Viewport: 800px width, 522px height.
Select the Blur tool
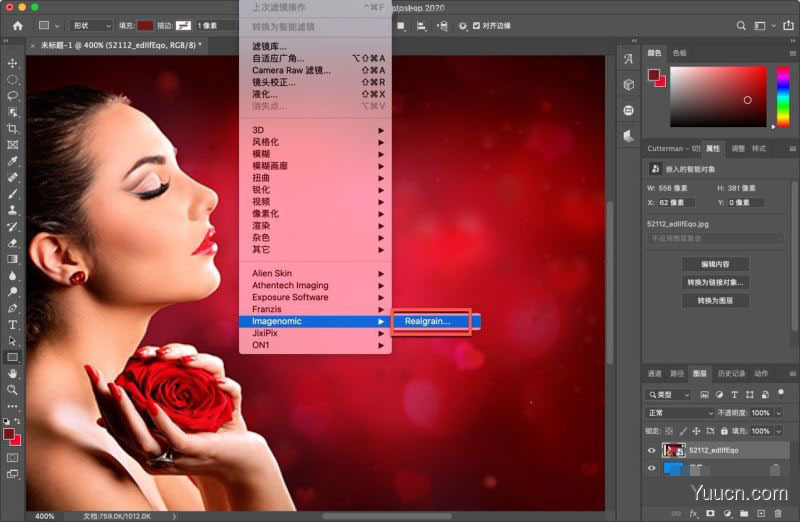tap(13, 276)
